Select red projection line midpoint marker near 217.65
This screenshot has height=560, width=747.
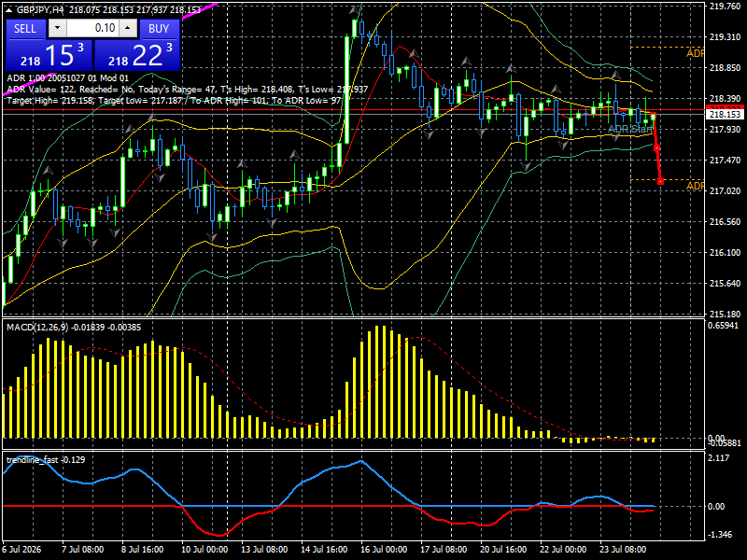[657, 148]
